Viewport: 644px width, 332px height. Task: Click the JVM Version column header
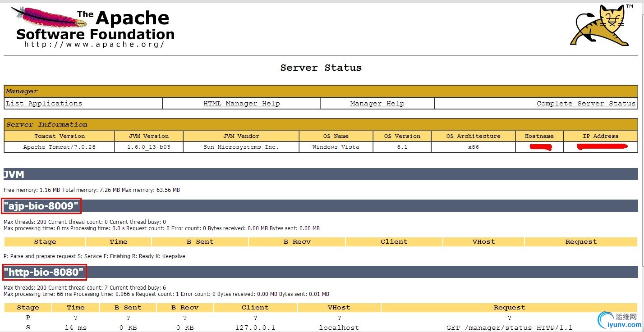pos(149,136)
